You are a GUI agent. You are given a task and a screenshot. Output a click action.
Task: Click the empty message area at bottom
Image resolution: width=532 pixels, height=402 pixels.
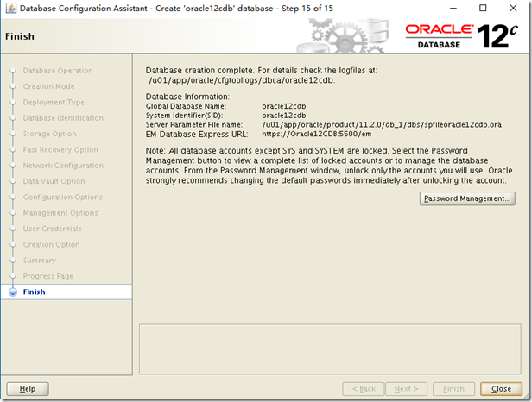pos(330,349)
